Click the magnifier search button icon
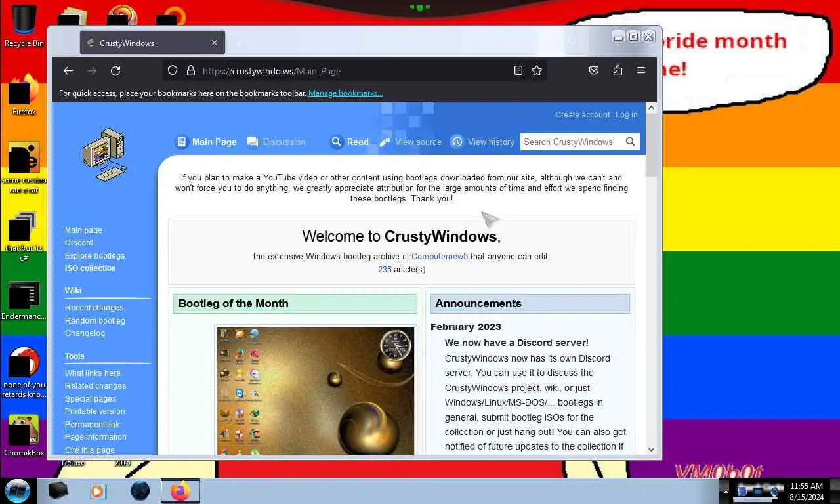Screen dimensions: 840x504 pyautogui.click(x=631, y=142)
